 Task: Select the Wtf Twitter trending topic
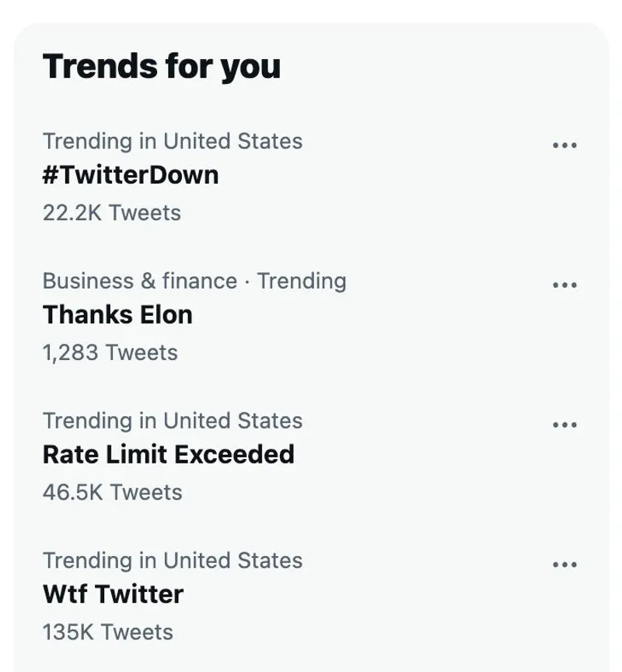113,594
